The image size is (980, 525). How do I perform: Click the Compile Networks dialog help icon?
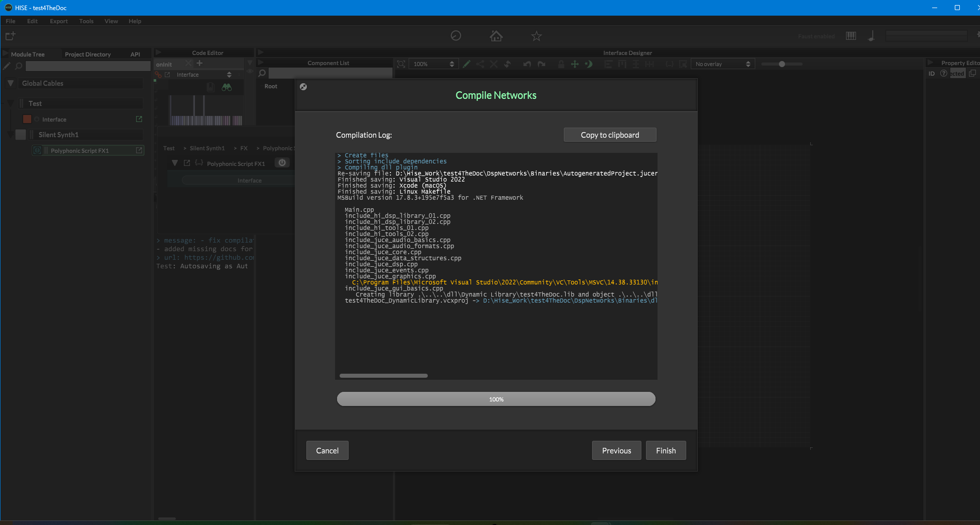[x=303, y=87]
